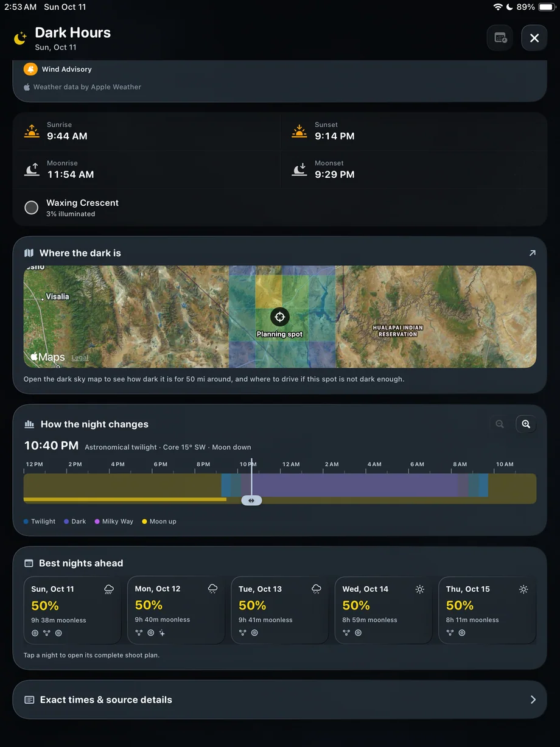This screenshot has height=747, width=560.
Task: Tap the sunrise icon
Action: [x=32, y=130]
